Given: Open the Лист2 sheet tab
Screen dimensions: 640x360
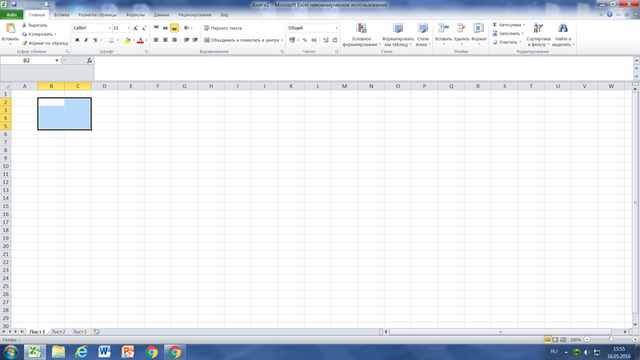Looking at the screenshot, I should [x=58, y=332].
